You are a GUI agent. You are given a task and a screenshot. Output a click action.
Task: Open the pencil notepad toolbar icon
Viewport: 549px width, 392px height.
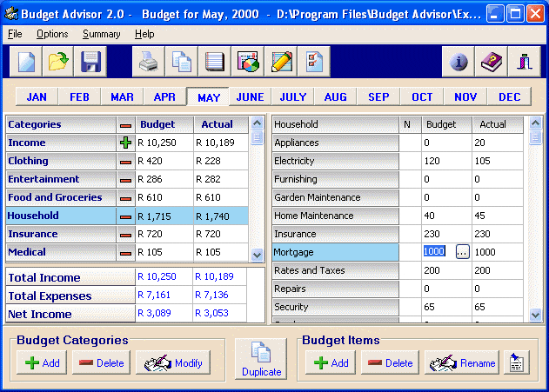click(281, 62)
